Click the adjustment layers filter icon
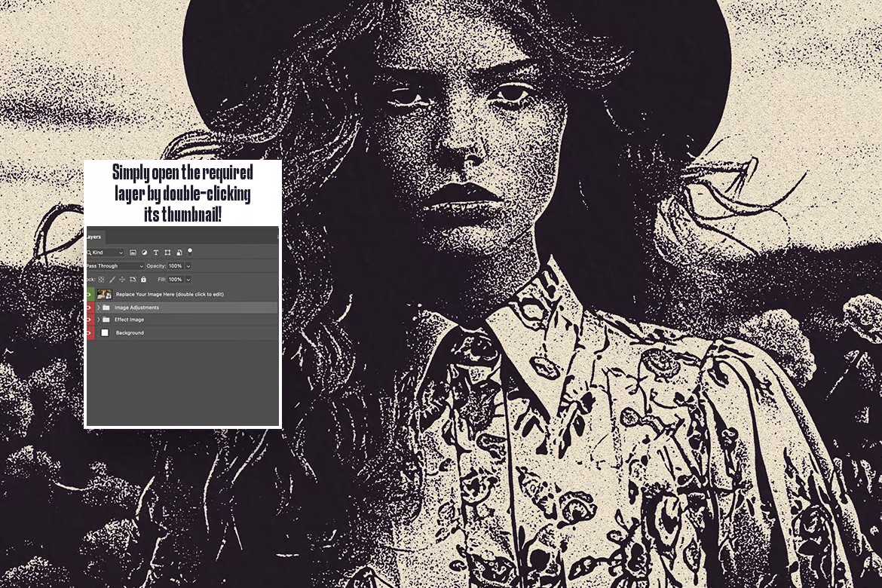 145,253
